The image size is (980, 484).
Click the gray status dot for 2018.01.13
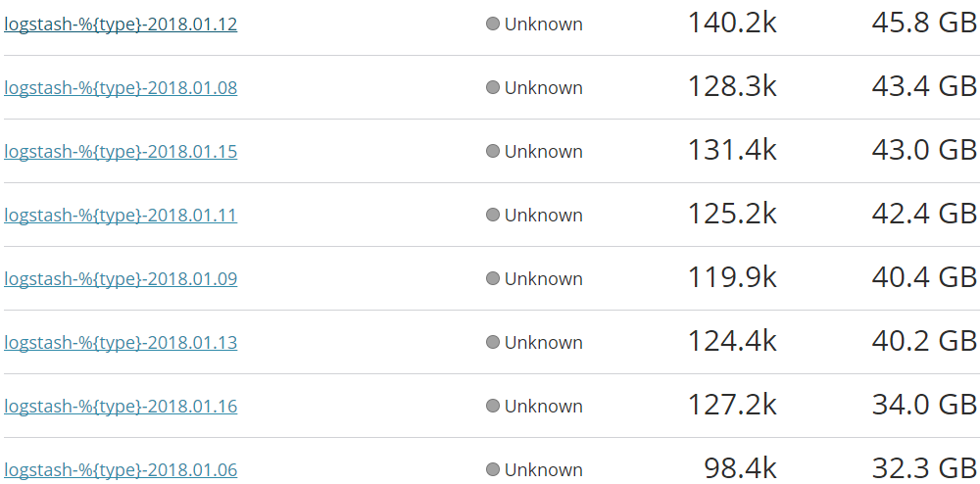(493, 342)
